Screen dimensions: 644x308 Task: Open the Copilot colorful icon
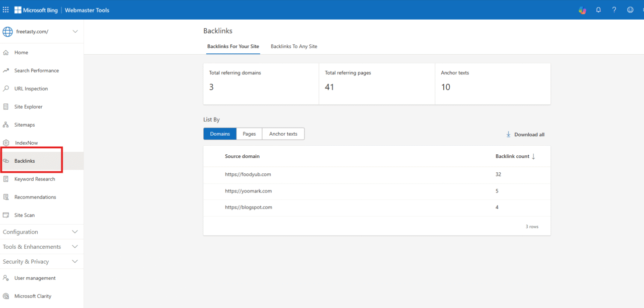tap(582, 10)
